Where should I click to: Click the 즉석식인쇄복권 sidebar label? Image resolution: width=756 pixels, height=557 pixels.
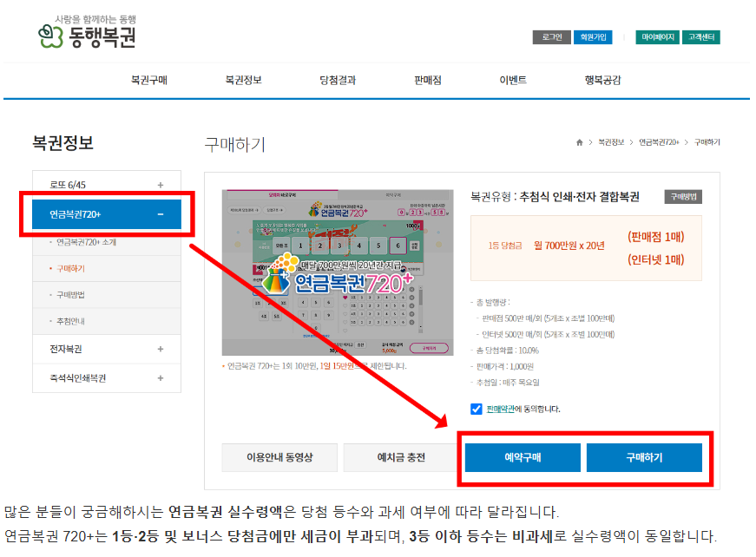point(77,378)
